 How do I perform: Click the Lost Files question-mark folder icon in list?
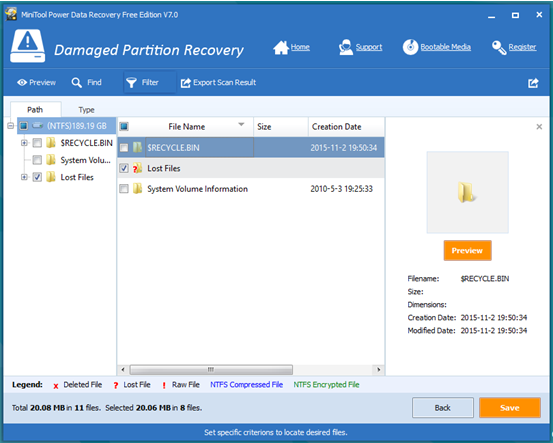point(137,168)
